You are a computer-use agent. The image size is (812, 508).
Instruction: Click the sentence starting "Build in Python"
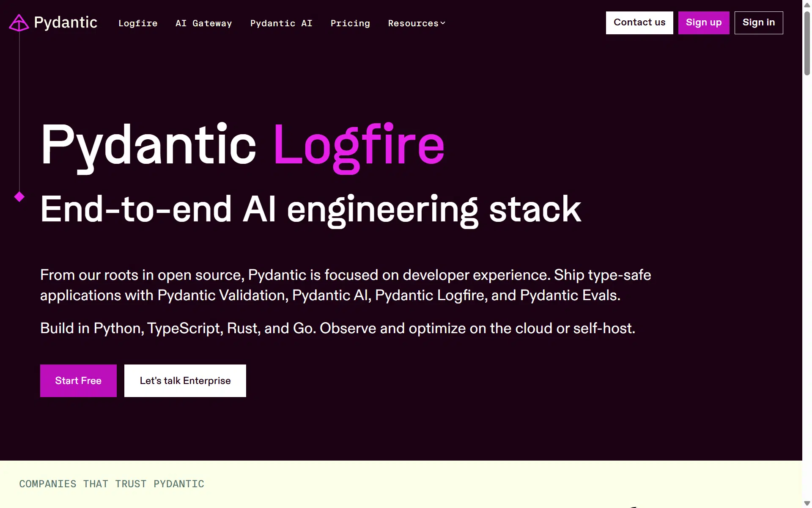point(337,329)
